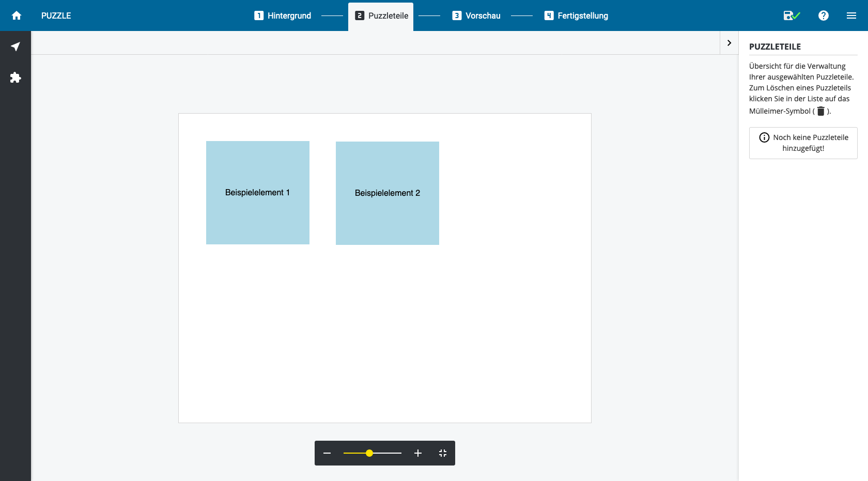This screenshot has width=868, height=481.
Task: Click the yellow zoom slider handle
Action: tap(369, 453)
